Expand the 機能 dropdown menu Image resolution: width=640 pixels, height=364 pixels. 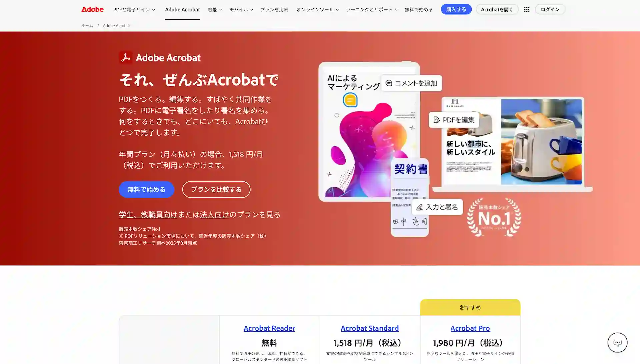pos(215,9)
